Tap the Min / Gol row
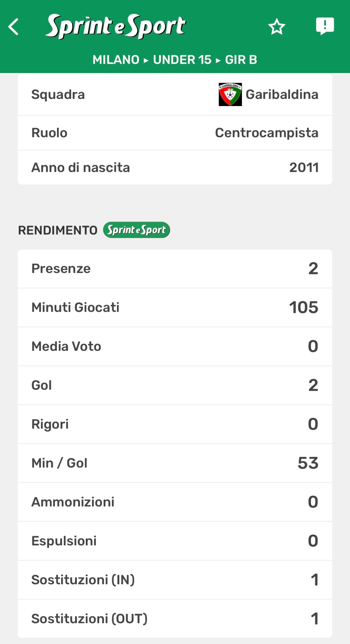 175,463
